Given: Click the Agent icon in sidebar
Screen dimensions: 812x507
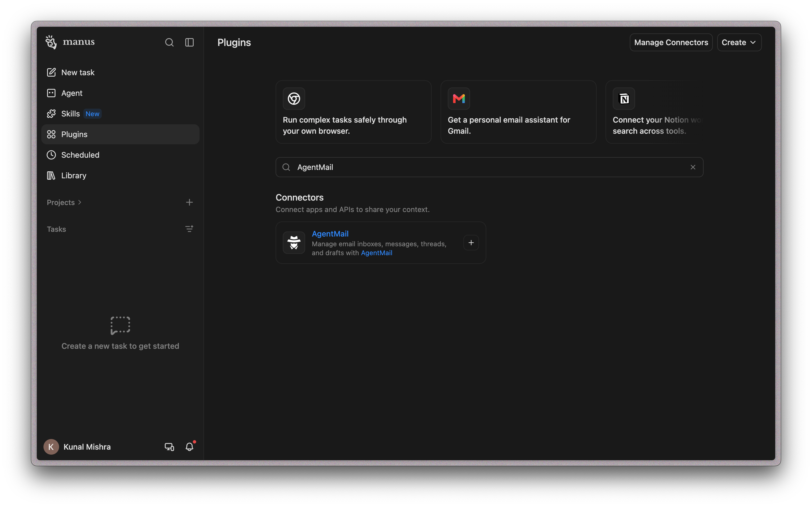Looking at the screenshot, I should tap(51, 93).
